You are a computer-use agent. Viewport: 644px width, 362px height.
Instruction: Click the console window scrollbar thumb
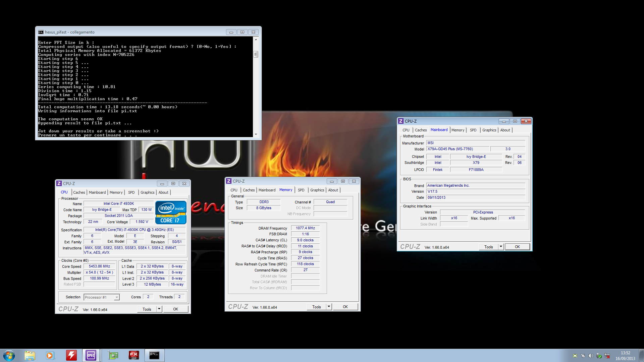coord(256,54)
